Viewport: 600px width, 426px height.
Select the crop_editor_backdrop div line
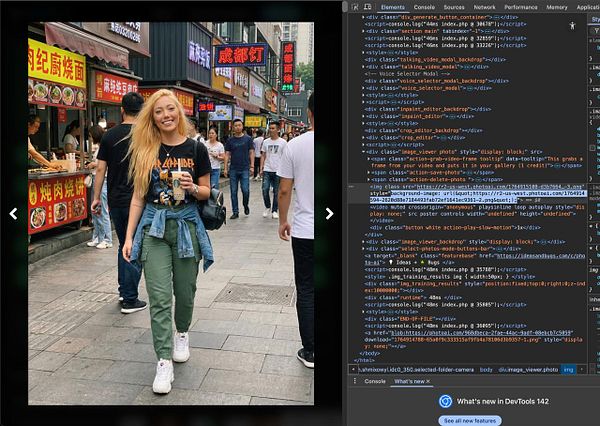coord(423,131)
